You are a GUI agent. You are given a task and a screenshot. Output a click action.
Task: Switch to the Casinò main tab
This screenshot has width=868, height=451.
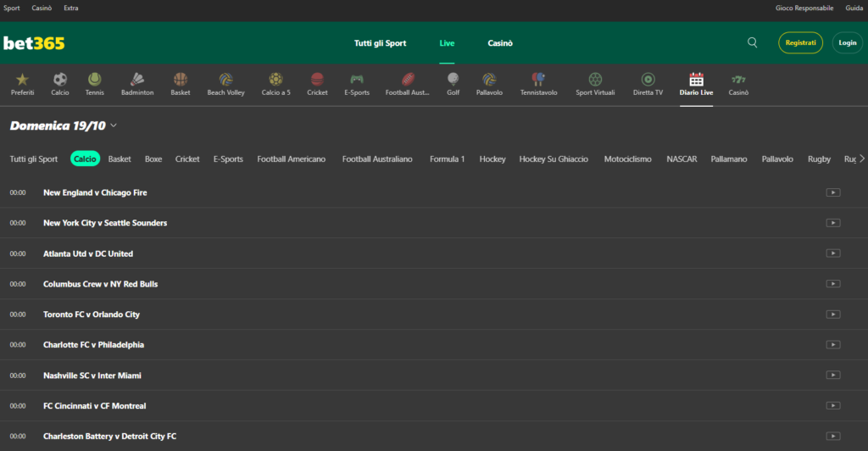(500, 43)
